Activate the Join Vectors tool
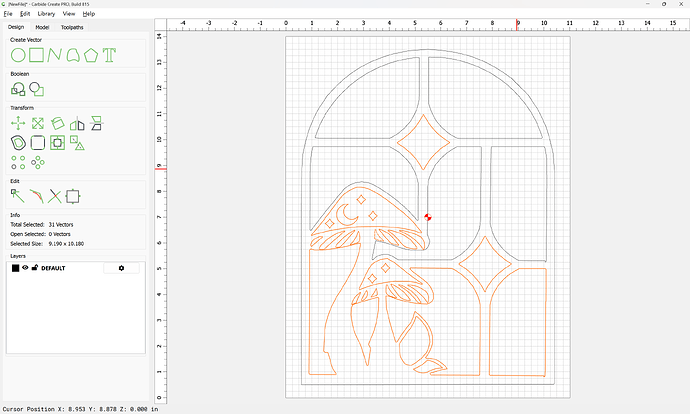This screenshot has height=414, width=690. 37,196
